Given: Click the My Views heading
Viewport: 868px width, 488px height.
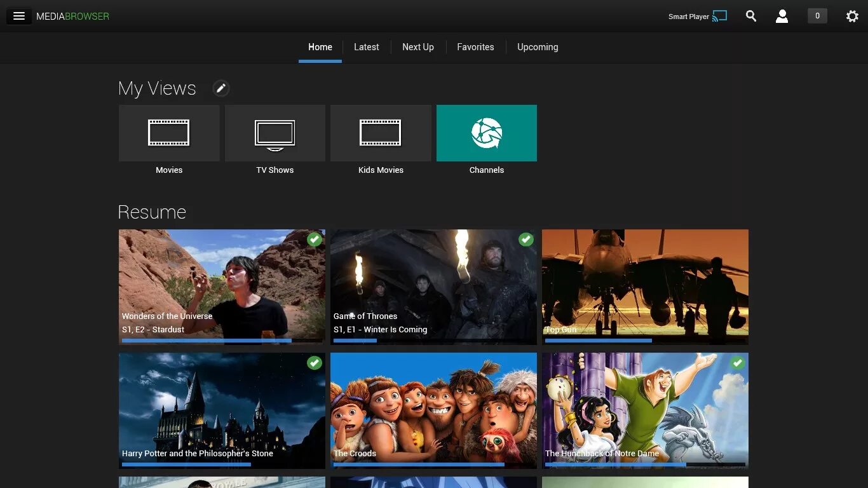Looking at the screenshot, I should pyautogui.click(x=157, y=88).
